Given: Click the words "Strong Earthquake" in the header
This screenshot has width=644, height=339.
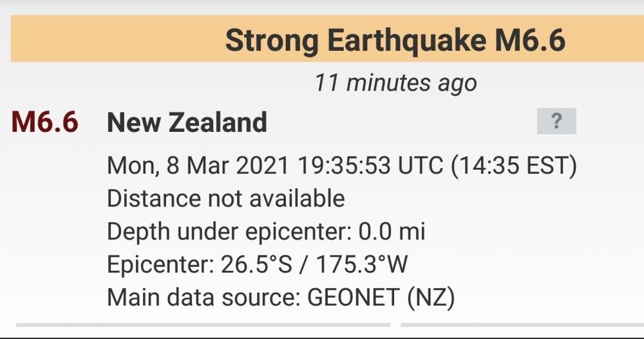Looking at the screenshot, I should [356, 41].
